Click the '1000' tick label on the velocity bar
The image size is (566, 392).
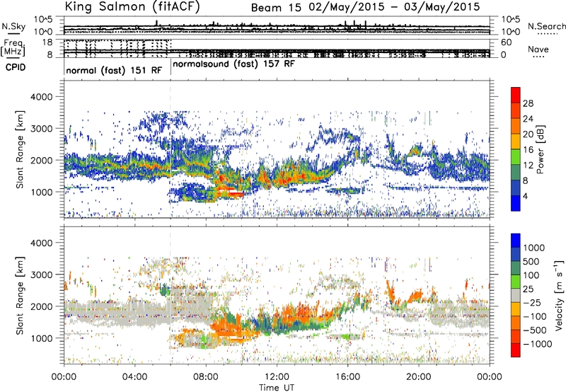coord(533,248)
